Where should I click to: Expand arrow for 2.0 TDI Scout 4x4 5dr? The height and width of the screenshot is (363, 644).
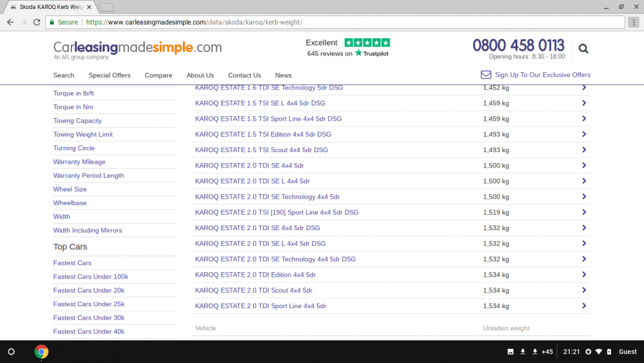[x=583, y=290]
